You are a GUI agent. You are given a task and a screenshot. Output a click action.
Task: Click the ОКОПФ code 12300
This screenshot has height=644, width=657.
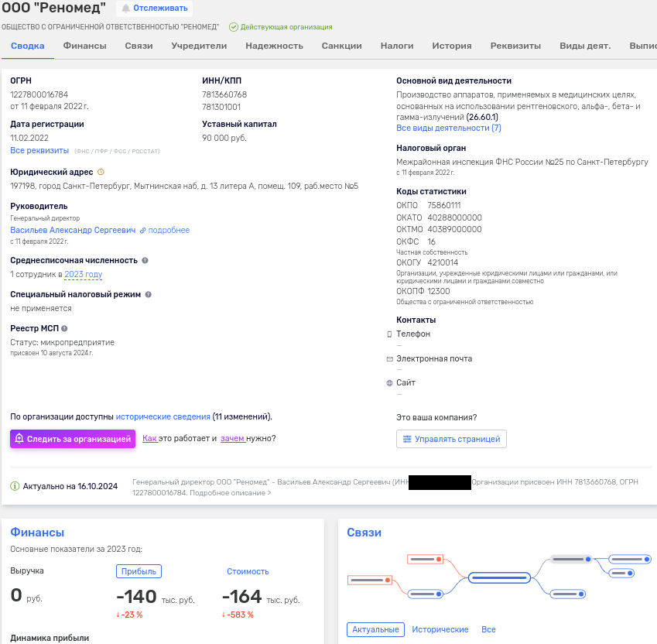439,291
